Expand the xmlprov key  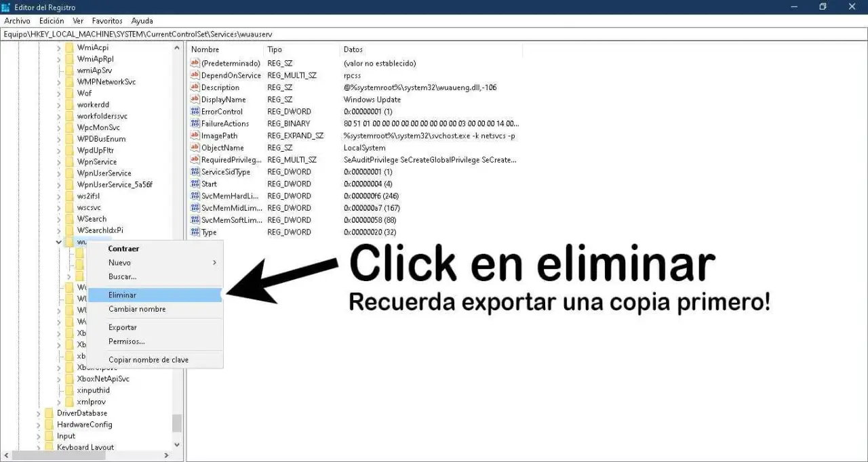[59, 402]
